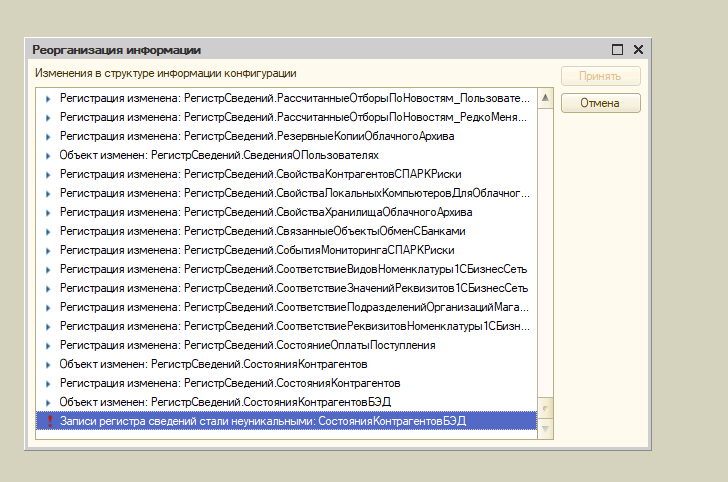Screen dimensions: 728x482
Task: Click the scrollbar up arrow
Action: point(545,97)
